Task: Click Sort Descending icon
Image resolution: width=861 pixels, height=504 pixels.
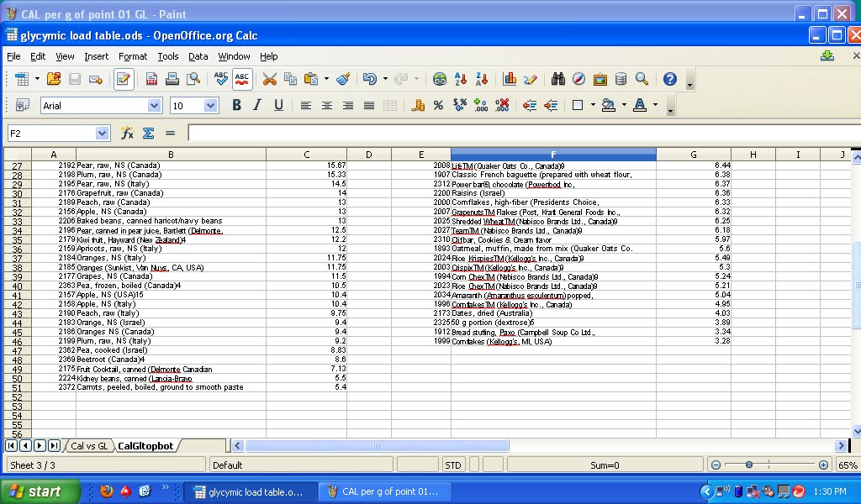Action: pyautogui.click(x=482, y=79)
